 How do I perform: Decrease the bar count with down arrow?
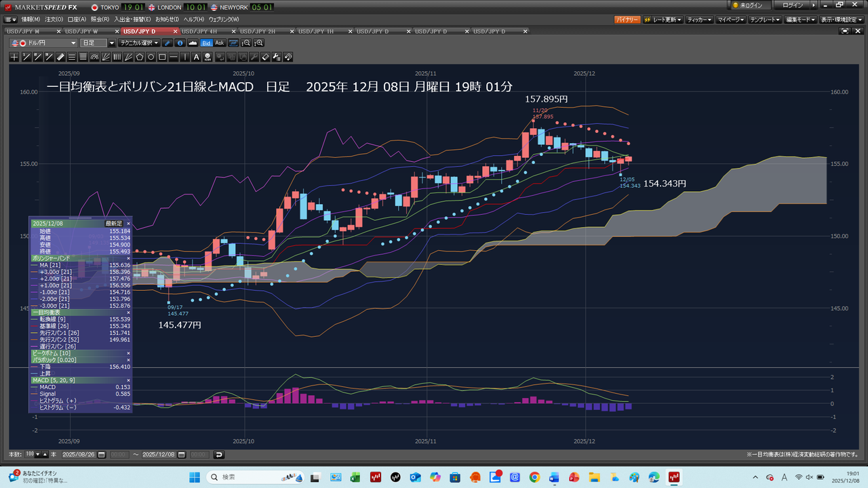tap(37, 455)
